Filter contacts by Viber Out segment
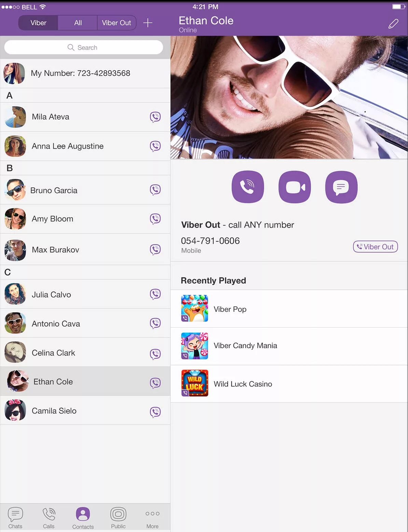The height and width of the screenshot is (532, 408). [x=117, y=23]
